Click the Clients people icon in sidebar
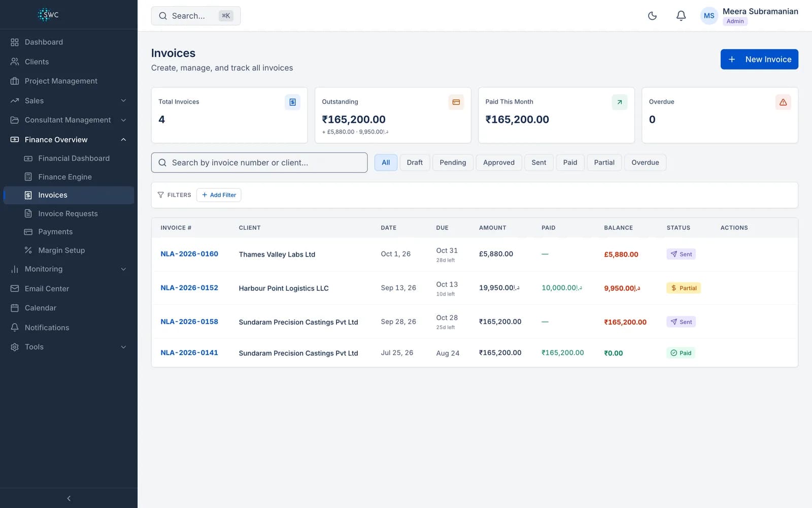 [x=15, y=61]
